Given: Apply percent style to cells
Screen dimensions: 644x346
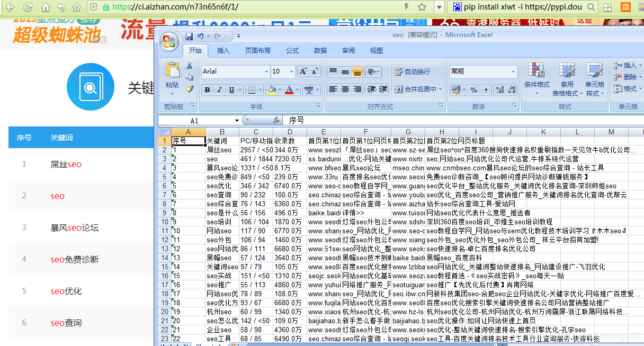Looking at the screenshot, I should click(473, 90).
